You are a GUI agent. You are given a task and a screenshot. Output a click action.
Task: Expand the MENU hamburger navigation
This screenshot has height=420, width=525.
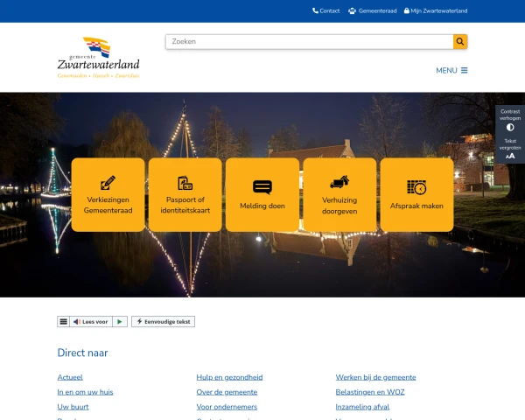[451, 71]
